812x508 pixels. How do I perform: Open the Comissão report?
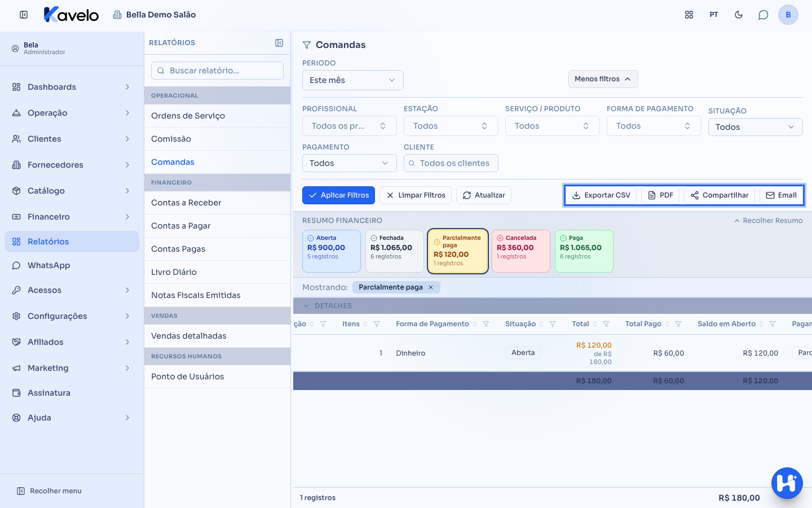click(x=217, y=139)
